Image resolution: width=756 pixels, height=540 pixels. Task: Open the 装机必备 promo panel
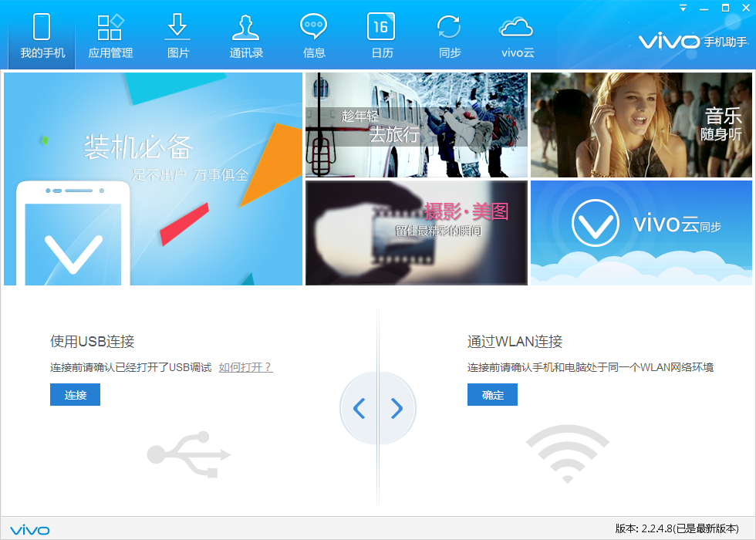pos(152,177)
